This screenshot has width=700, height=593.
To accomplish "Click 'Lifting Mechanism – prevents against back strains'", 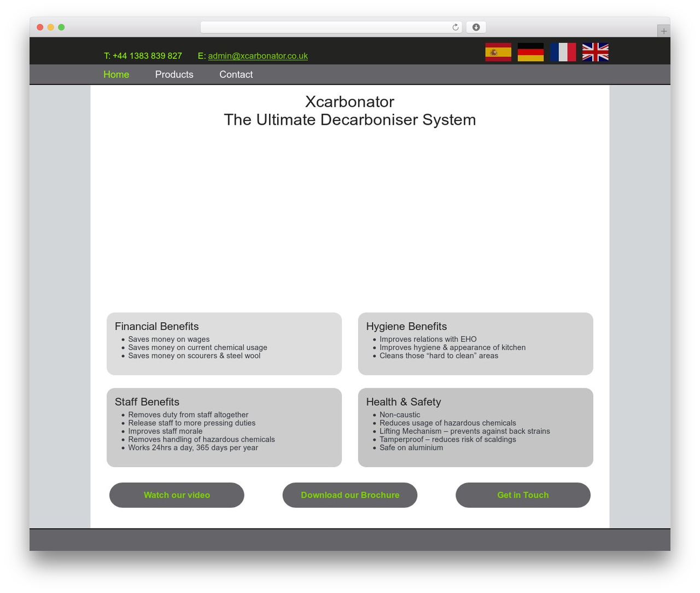I will 465,431.
